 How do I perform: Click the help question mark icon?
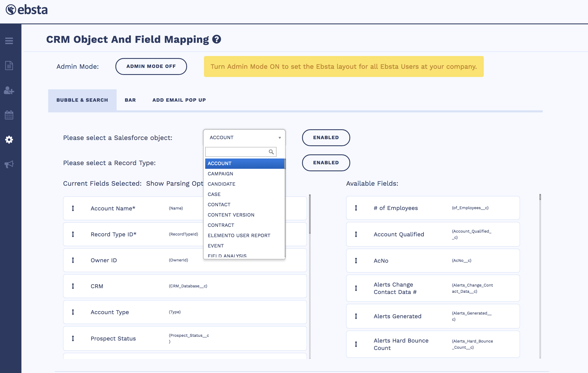217,39
